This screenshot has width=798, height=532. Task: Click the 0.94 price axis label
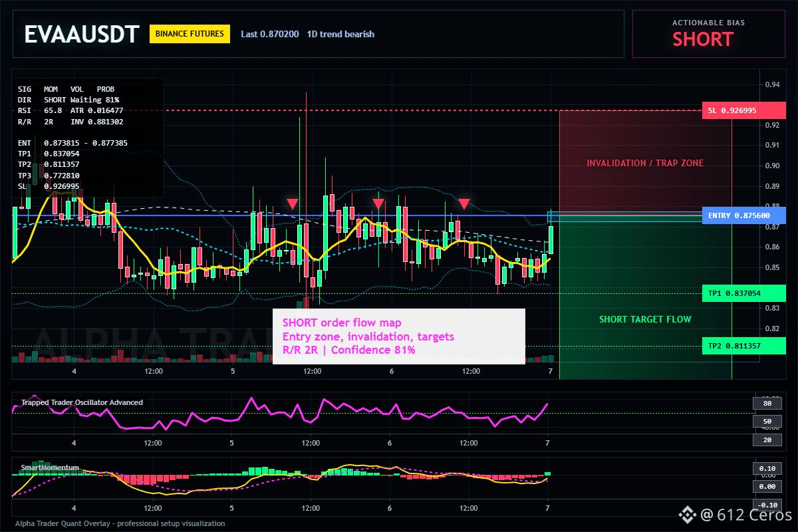pyautogui.click(x=772, y=84)
